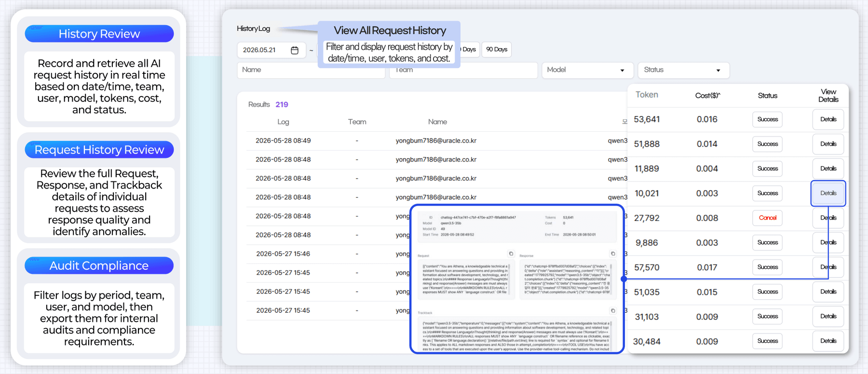Open Details for the 30,484 token row
This screenshot has height=374, width=868.
(x=828, y=341)
